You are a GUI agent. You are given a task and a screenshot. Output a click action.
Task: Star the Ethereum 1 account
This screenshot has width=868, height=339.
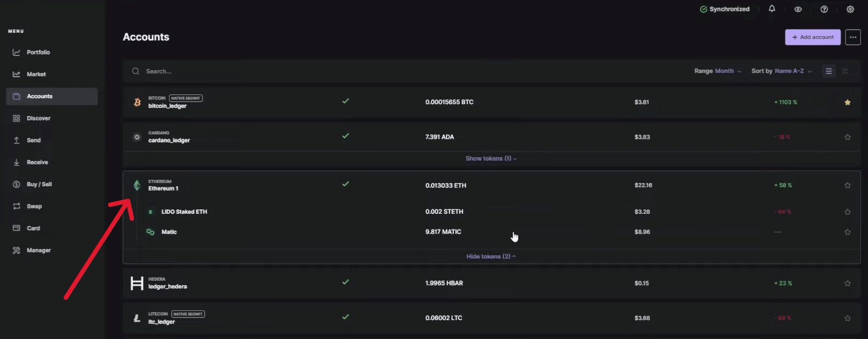847,185
